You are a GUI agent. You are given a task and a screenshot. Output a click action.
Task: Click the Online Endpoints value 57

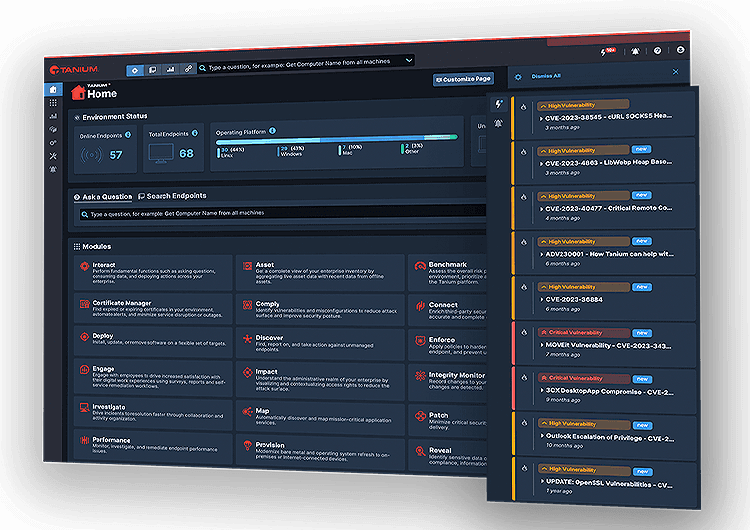click(116, 155)
